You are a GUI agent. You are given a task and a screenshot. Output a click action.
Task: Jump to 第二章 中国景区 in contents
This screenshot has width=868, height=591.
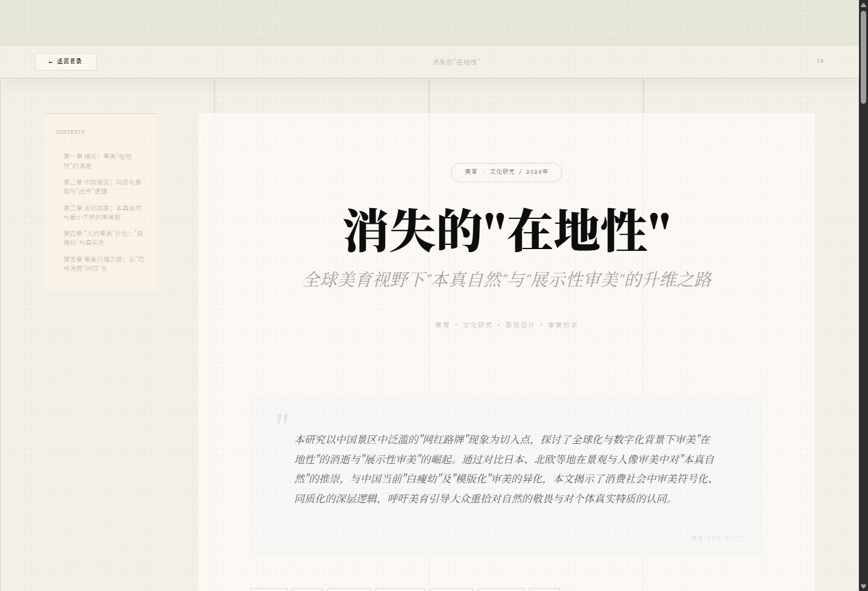click(101, 187)
